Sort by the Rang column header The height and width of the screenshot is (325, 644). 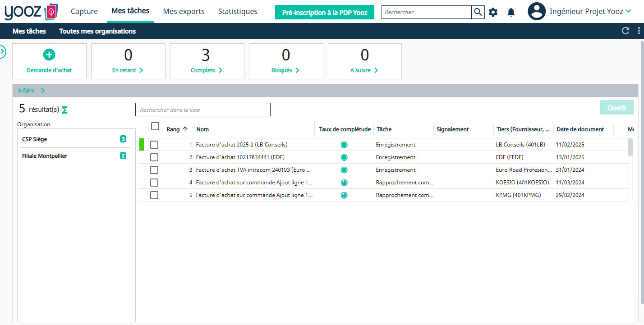point(177,129)
